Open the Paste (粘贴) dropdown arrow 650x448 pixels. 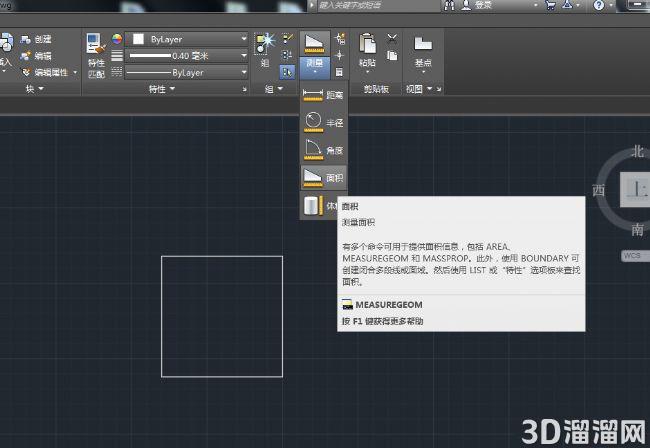[x=367, y=72]
